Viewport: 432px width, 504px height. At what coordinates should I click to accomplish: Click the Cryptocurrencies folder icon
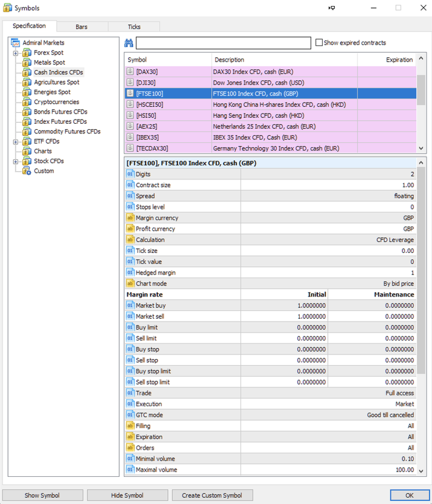pyautogui.click(x=27, y=102)
